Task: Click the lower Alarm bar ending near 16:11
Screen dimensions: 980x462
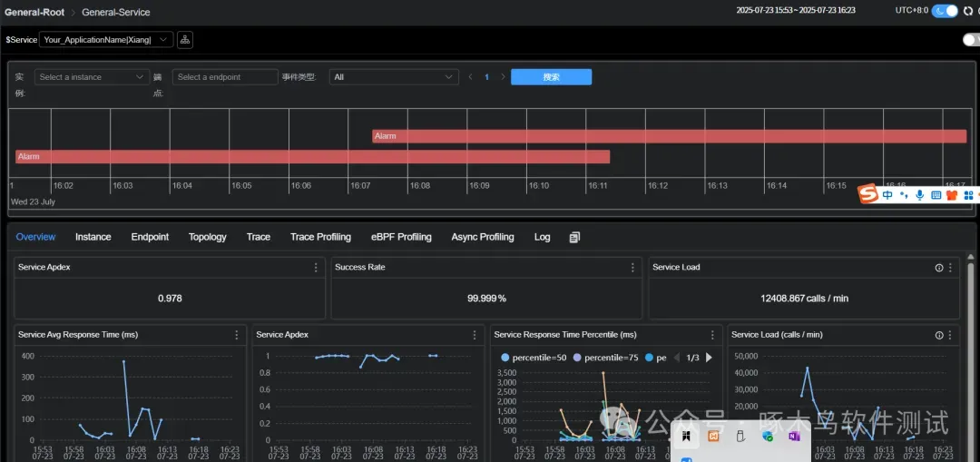Action: point(312,156)
